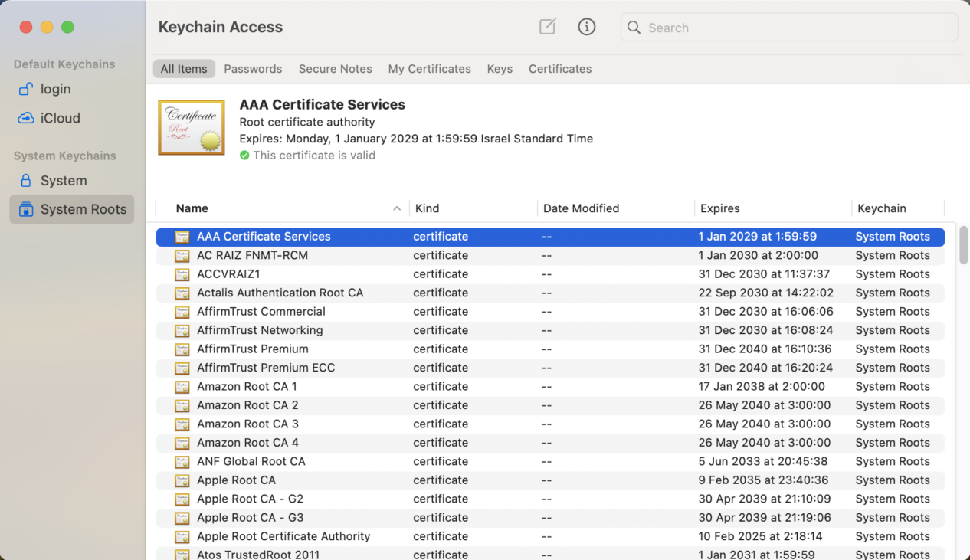This screenshot has height=560, width=970.
Task: Show the Keys category tab
Action: click(x=500, y=69)
